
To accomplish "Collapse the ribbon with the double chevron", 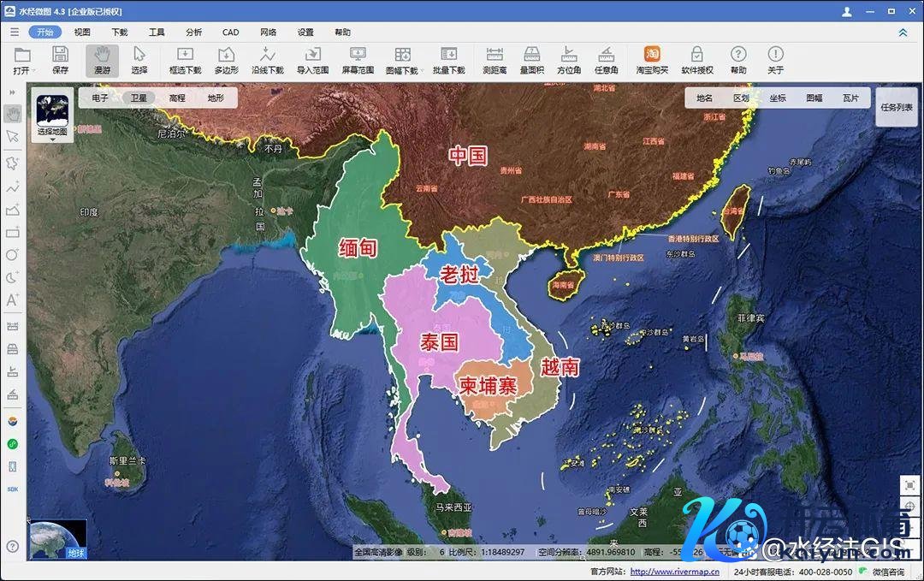I will pyautogui.click(x=903, y=33).
